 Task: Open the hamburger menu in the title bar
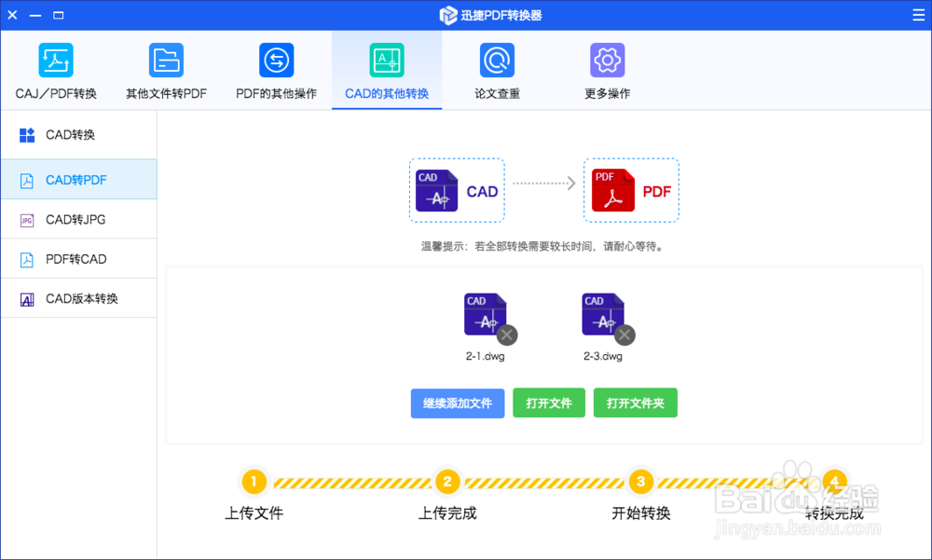coord(918,15)
